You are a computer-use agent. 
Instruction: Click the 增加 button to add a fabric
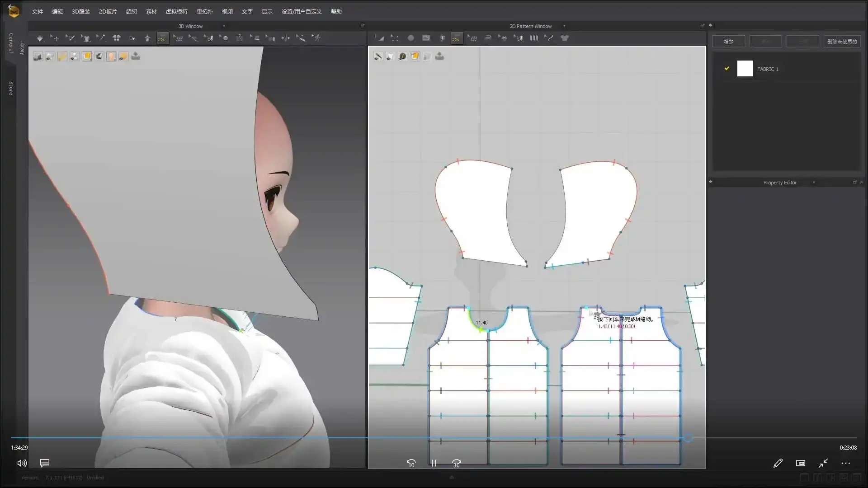coord(728,41)
